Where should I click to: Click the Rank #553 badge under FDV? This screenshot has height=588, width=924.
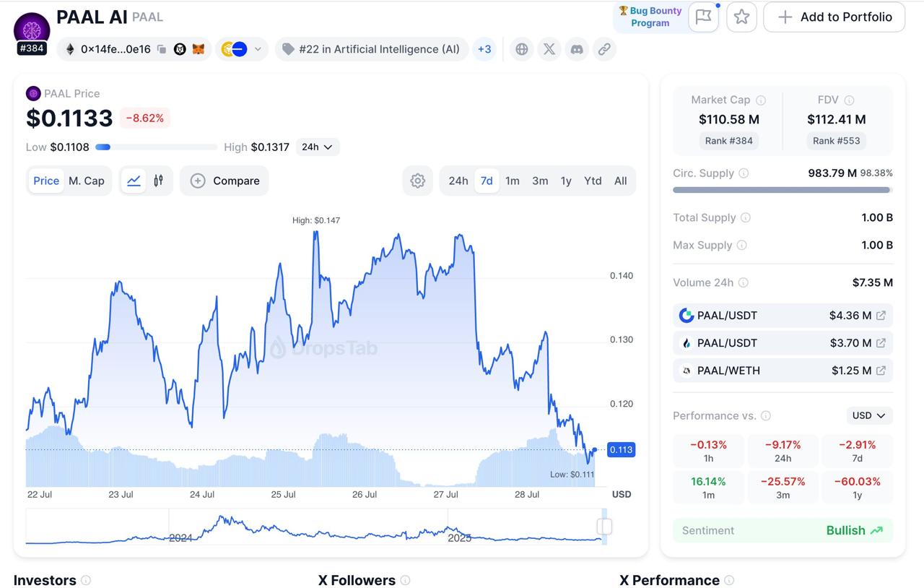point(836,141)
